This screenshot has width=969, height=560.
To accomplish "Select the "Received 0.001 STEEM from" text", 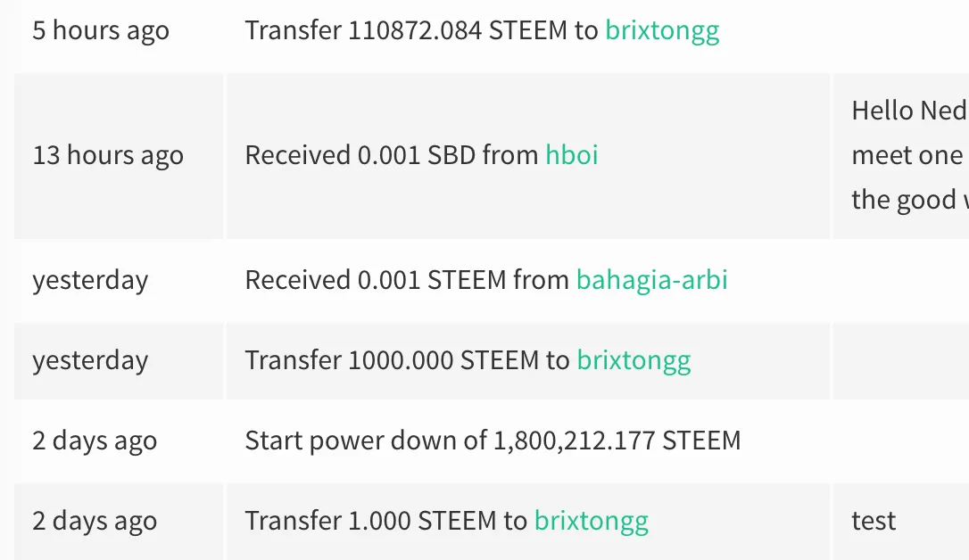I will tap(407, 281).
